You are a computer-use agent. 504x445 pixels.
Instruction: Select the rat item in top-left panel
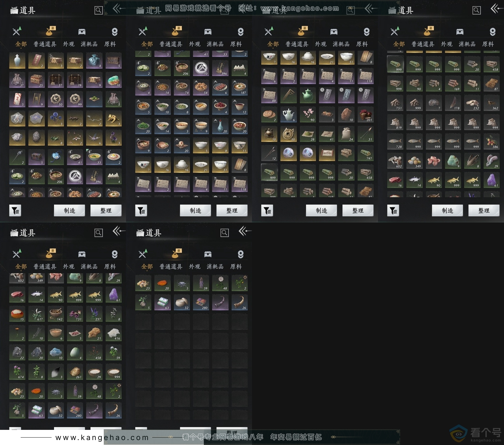tap(75, 118)
